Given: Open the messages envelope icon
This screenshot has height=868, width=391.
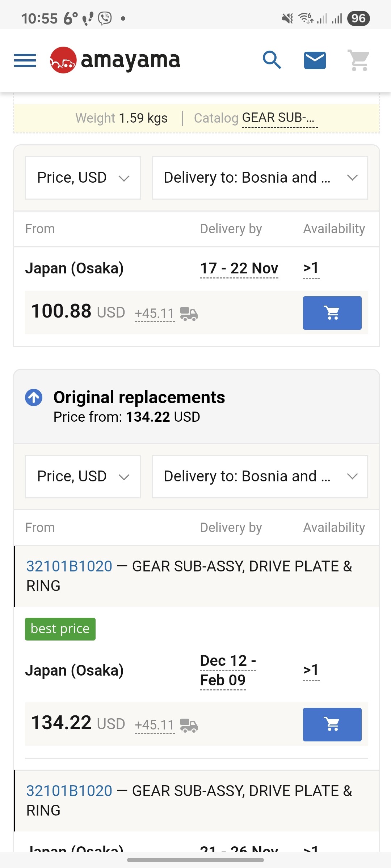Looking at the screenshot, I should click(x=315, y=60).
